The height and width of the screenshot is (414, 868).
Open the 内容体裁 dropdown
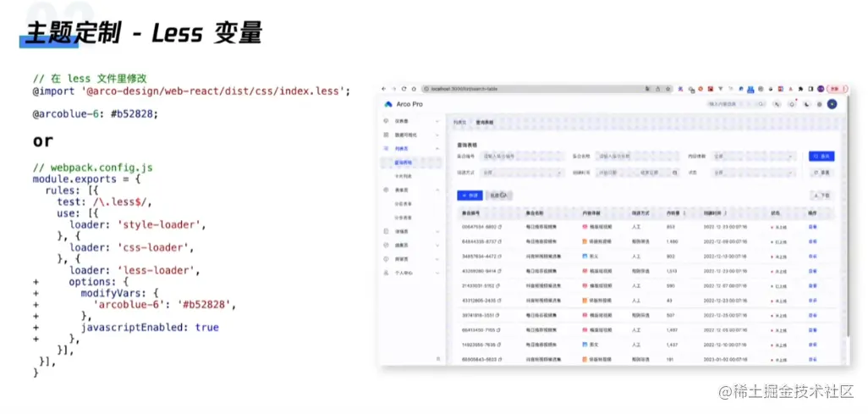(754, 157)
